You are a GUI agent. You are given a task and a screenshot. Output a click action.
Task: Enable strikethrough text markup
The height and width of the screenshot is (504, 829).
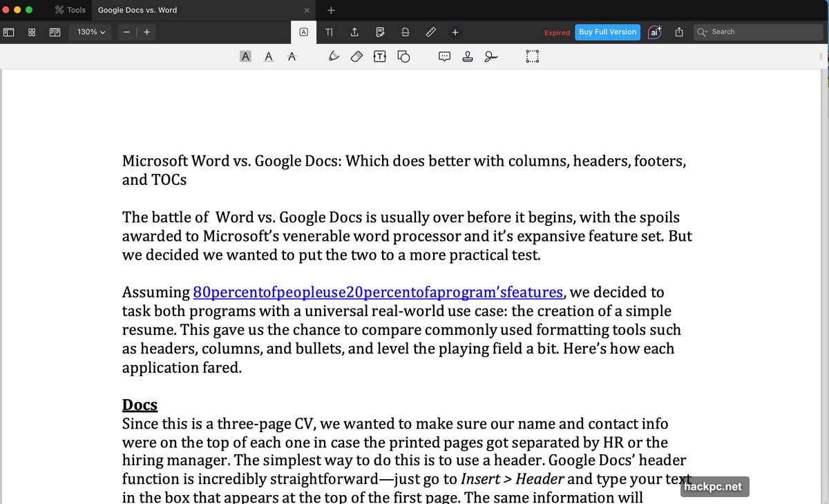tap(292, 56)
